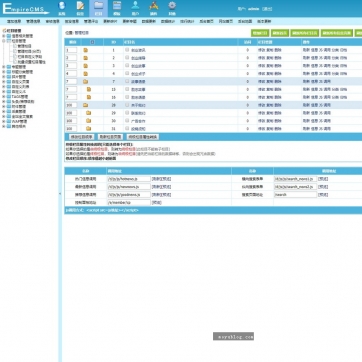Expand the 信息相关管理 tree node

click(x=4, y=36)
